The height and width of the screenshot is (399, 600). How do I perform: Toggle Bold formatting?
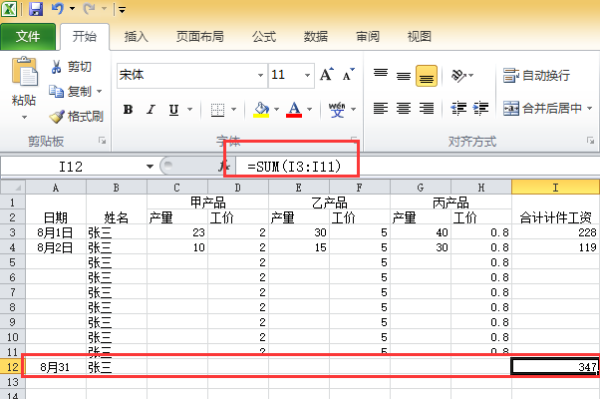128,110
